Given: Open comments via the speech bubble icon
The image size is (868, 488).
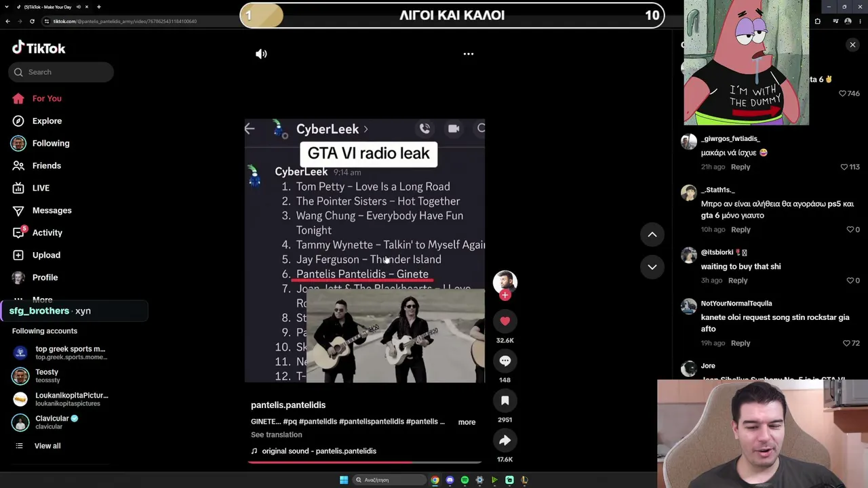Looking at the screenshot, I should tap(505, 361).
